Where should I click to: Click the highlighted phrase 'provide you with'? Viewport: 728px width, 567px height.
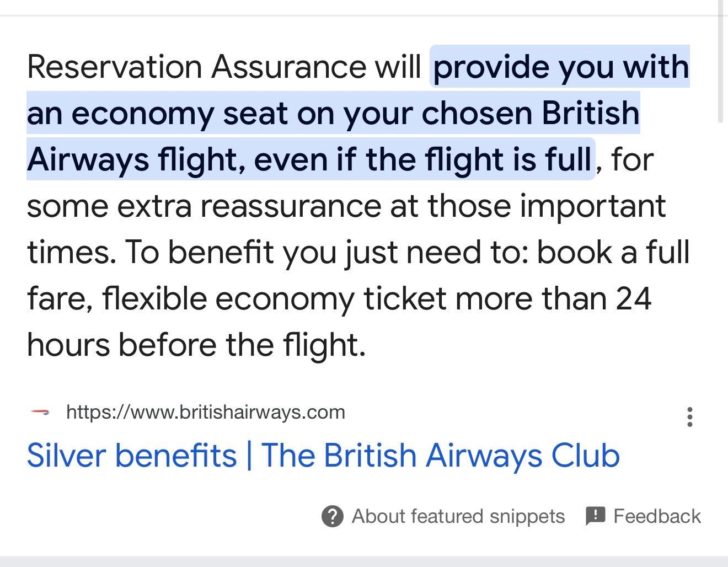pyautogui.click(x=561, y=67)
